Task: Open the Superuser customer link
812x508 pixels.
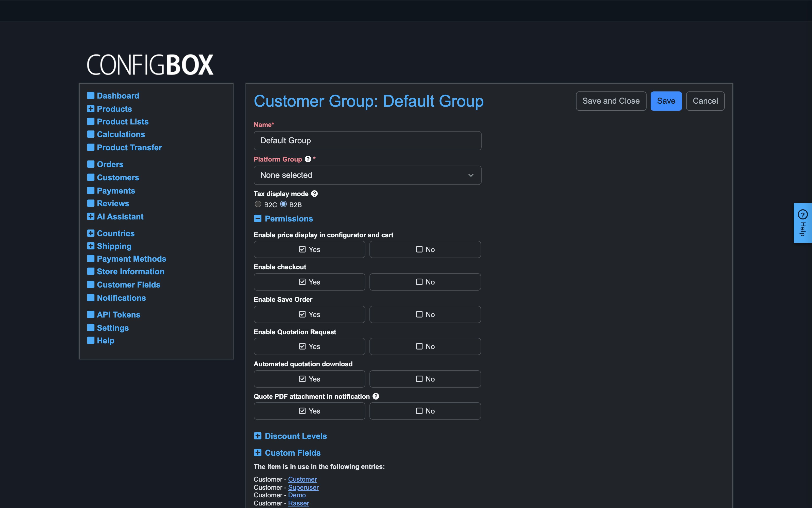Action: pyautogui.click(x=303, y=487)
